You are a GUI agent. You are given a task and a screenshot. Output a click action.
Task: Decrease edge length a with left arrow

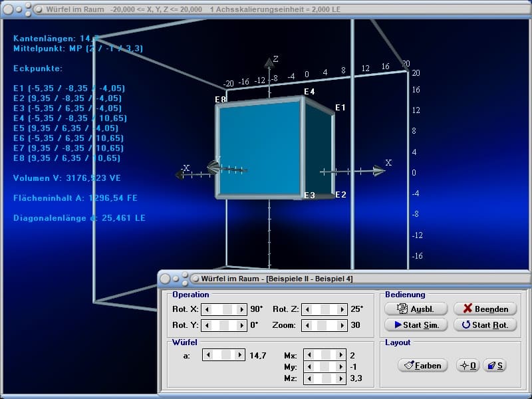pos(206,356)
